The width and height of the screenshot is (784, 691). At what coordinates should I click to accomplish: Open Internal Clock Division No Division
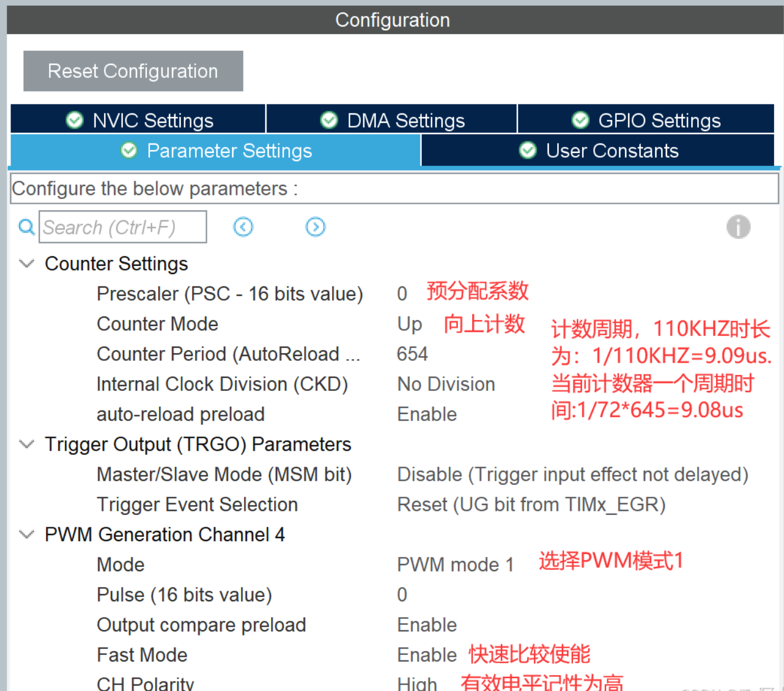click(x=446, y=384)
